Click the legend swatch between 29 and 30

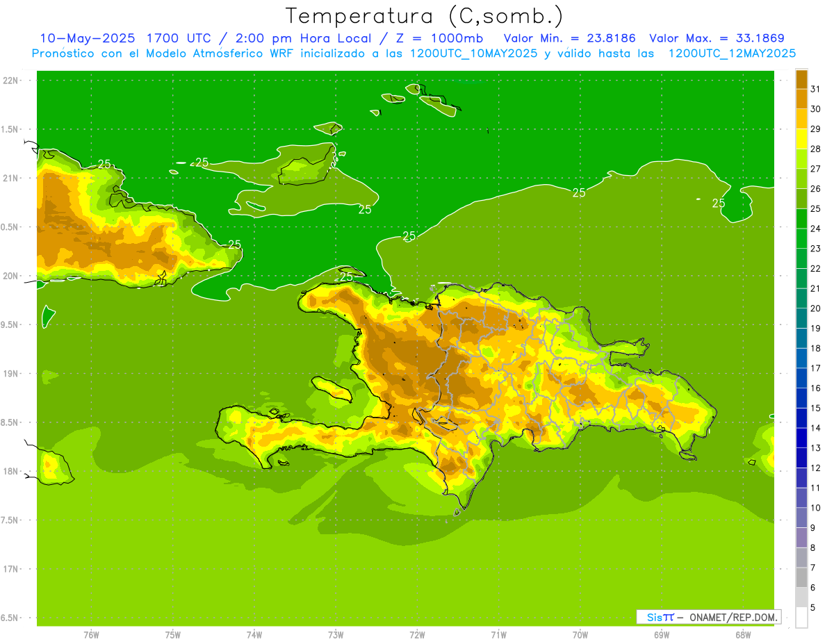(801, 119)
